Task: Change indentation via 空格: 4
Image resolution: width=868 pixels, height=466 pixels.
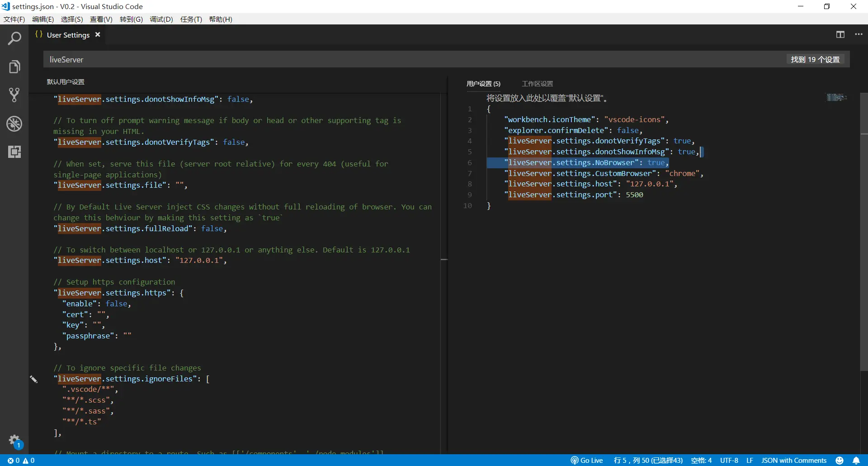Action: [x=701, y=460]
